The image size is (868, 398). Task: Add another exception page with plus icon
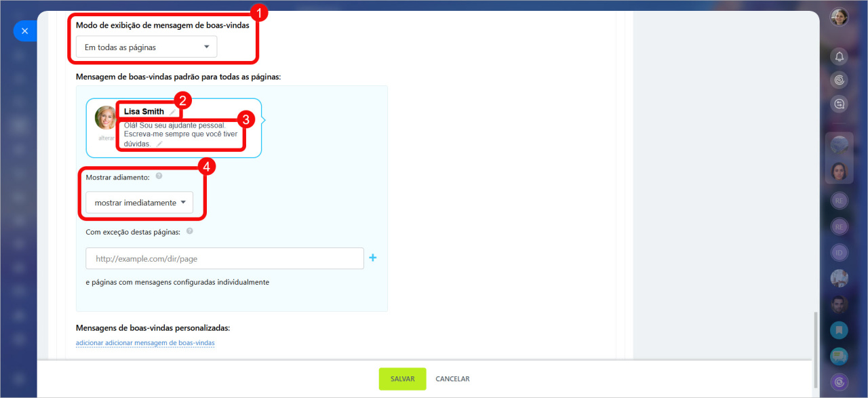[372, 258]
